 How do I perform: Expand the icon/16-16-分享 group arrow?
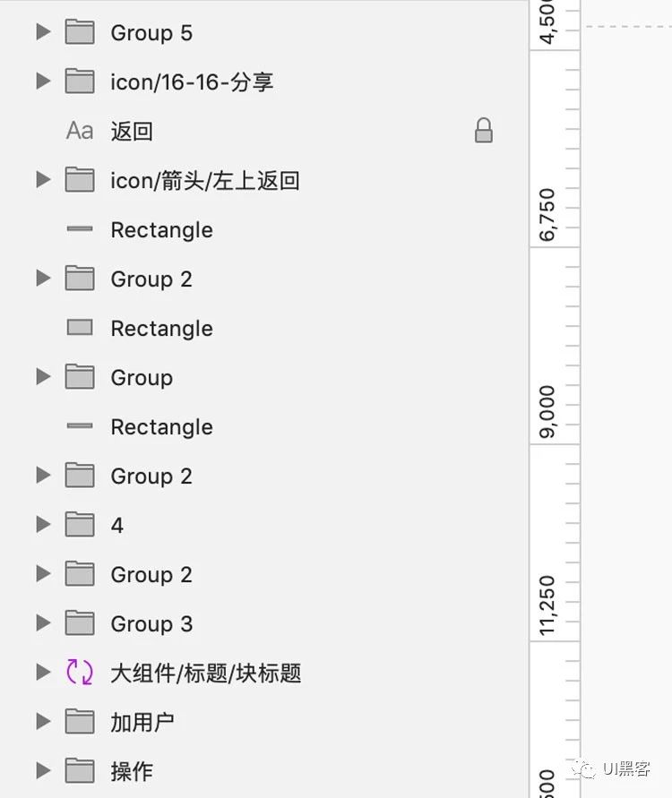click(x=42, y=82)
